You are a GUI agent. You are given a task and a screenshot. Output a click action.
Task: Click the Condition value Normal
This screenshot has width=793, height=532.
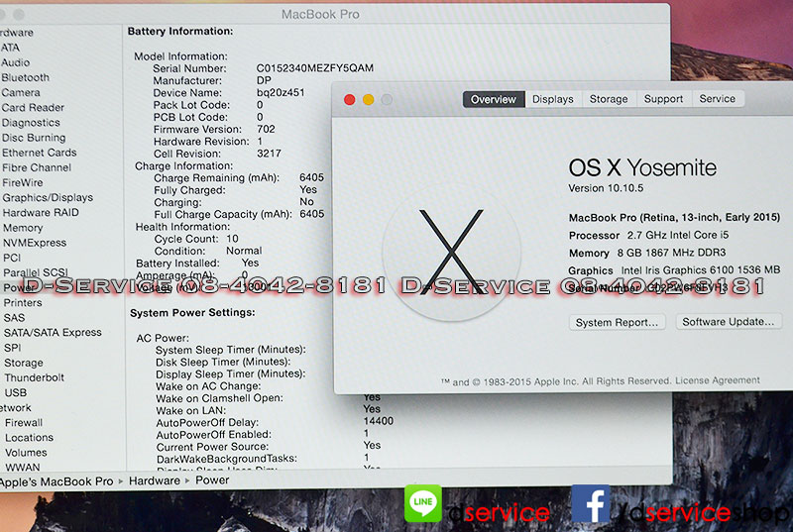[244, 251]
